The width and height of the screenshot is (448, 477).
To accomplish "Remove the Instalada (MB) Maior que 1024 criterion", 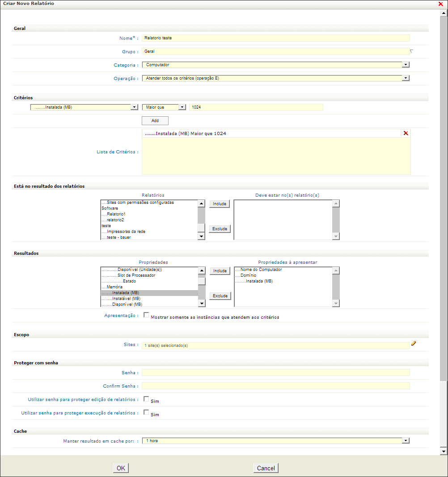I will click(x=406, y=133).
